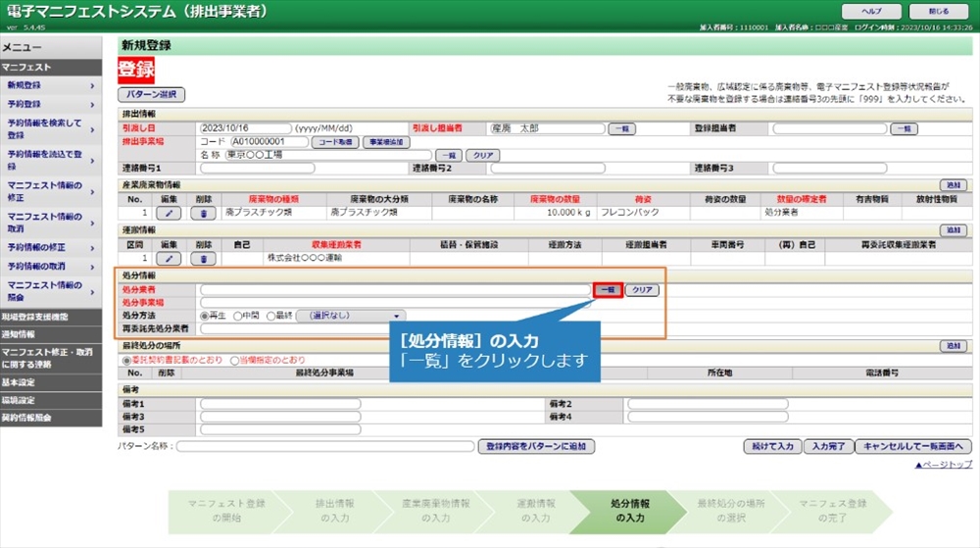
Task: Edit the 株式会社○○○運輸 transport row via pencil icon
Action: (169, 258)
